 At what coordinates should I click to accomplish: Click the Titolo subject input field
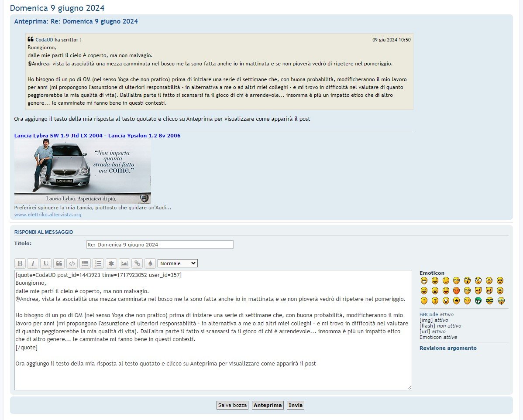(159, 245)
